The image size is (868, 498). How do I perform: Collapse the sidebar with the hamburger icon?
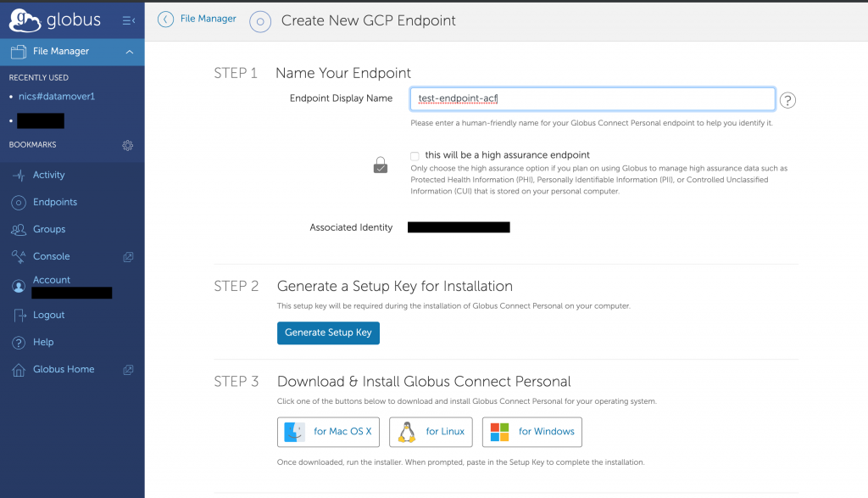(129, 20)
